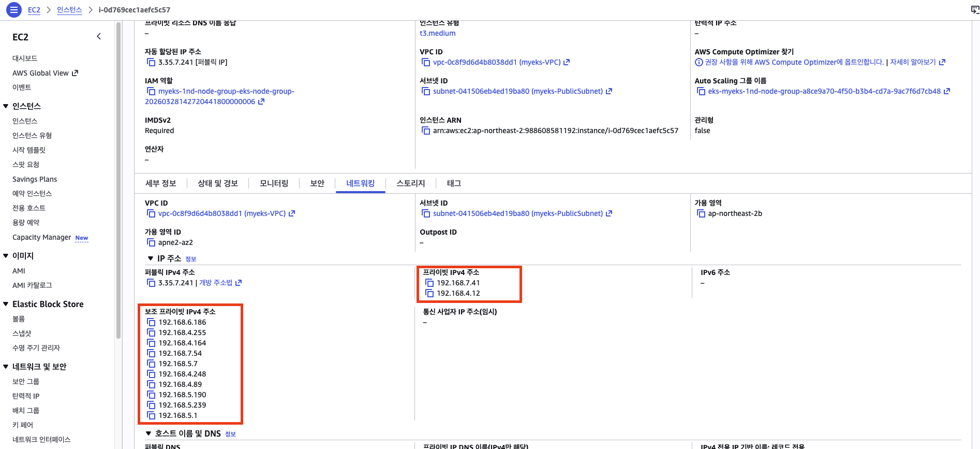Open the 모니터링 tab
980x449 pixels.
(274, 183)
